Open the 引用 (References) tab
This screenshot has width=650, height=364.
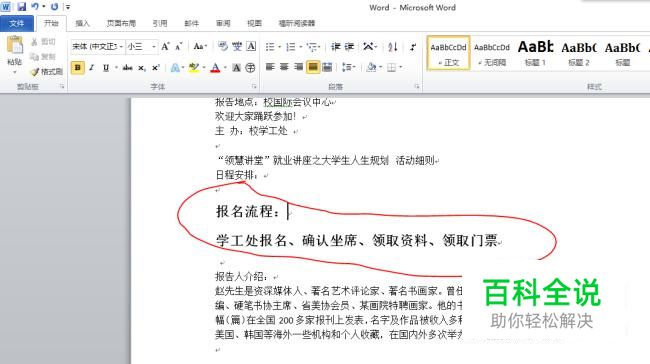pos(160,23)
